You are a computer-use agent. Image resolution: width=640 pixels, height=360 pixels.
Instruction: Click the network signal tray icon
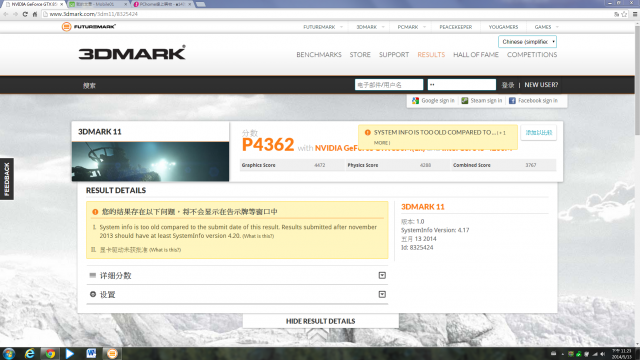click(595, 354)
